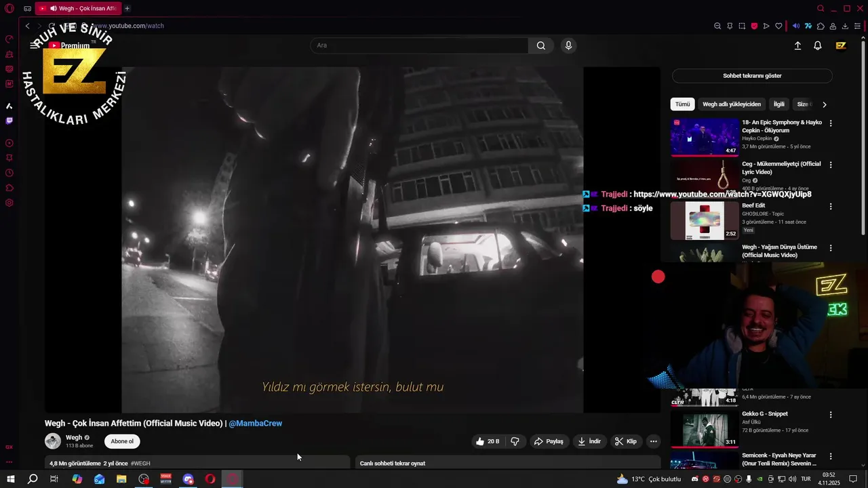This screenshot has height=488, width=868.
Task: Select Wegh adlı yükleyiciden chip
Action: [x=732, y=104]
